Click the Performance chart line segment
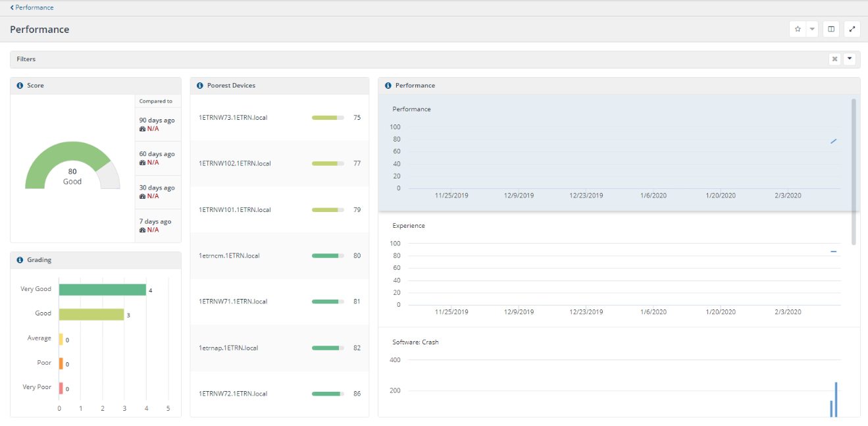Screen dimensions: 868x426 (x=833, y=141)
